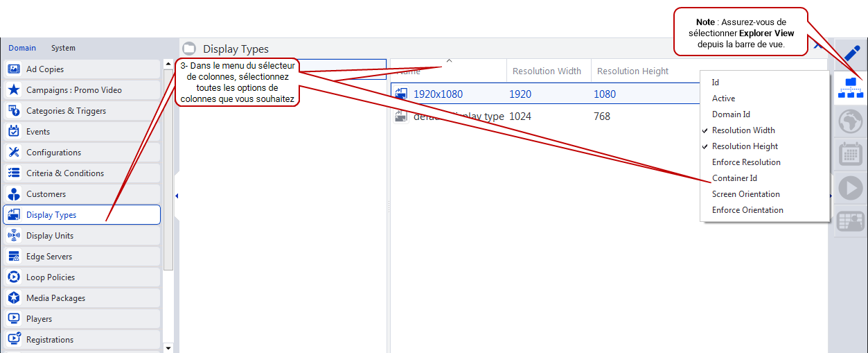Click the pencil edit icon in view bar

(x=850, y=53)
